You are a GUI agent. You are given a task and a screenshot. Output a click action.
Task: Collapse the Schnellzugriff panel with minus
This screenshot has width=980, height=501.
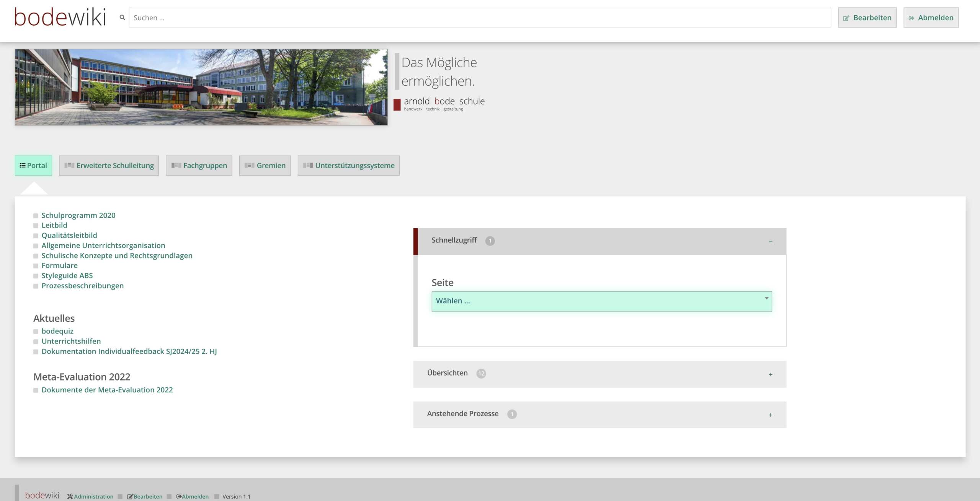770,242
